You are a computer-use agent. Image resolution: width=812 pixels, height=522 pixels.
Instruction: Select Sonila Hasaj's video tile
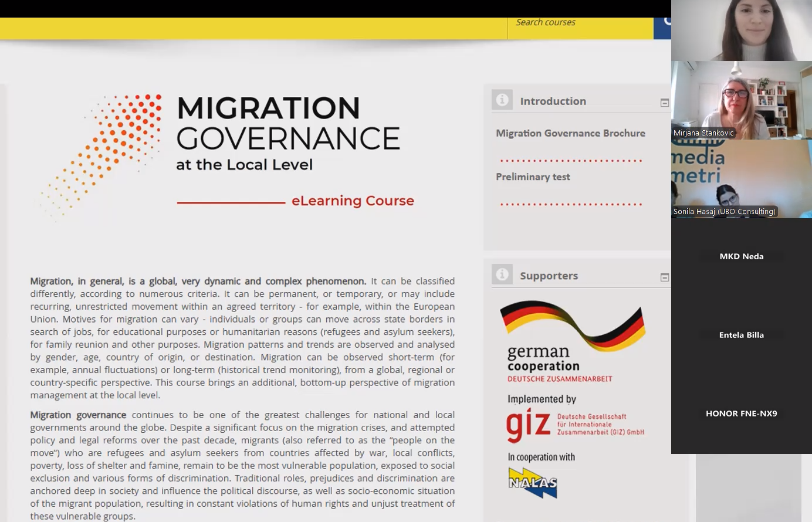pyautogui.click(x=742, y=179)
